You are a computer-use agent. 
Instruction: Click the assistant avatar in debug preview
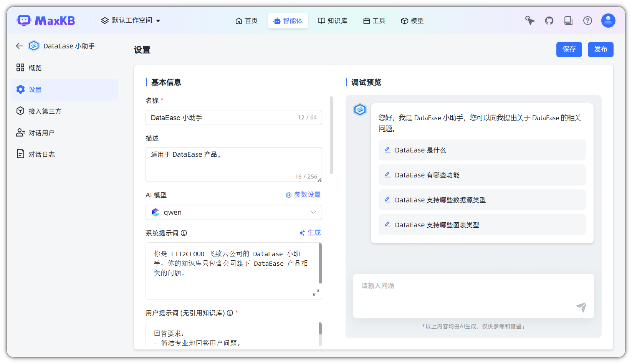360,110
